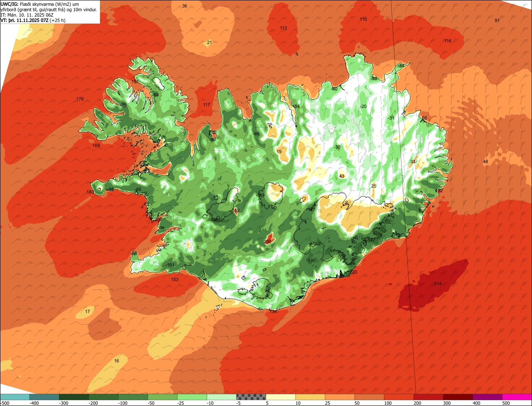532x406 pixels.
Task: Click the map value -86 on the western peninsula
Action: (x=110, y=190)
